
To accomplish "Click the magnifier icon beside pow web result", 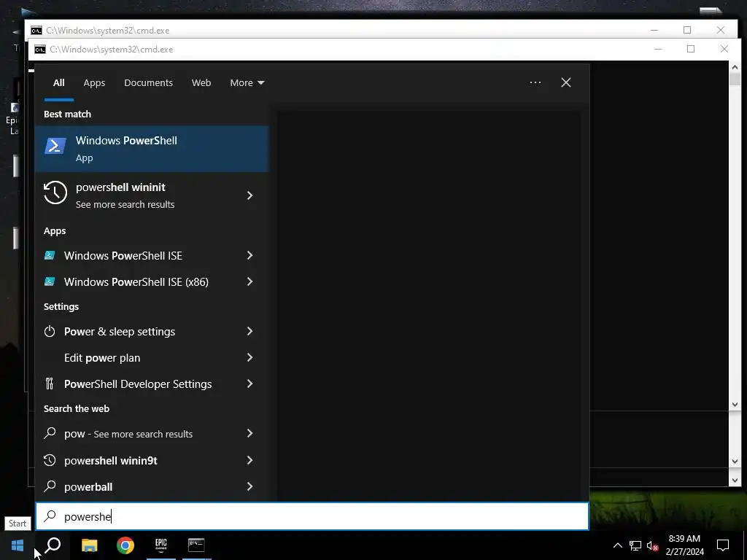I will [50, 433].
